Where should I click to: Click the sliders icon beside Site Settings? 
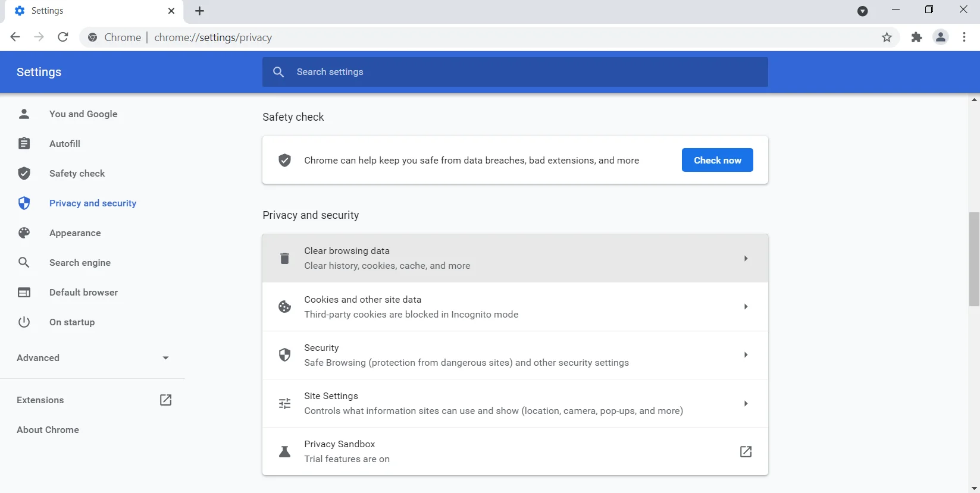pyautogui.click(x=284, y=403)
